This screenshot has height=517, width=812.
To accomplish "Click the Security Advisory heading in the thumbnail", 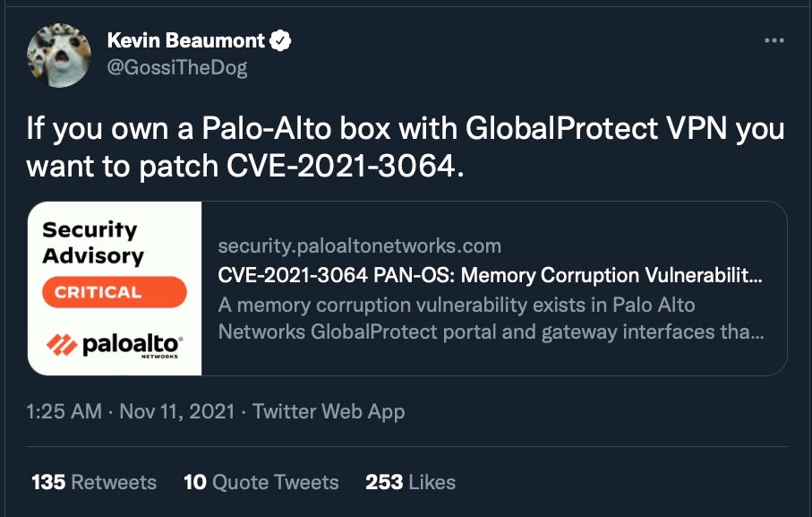I will coord(93,242).
